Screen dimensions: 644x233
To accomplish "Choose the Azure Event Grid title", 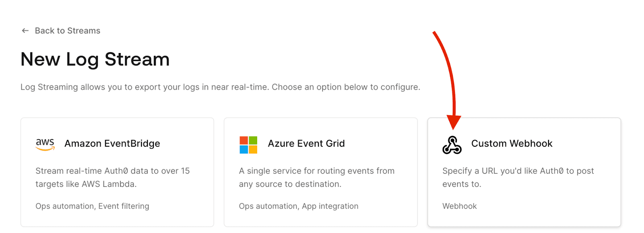I will click(x=306, y=143).
